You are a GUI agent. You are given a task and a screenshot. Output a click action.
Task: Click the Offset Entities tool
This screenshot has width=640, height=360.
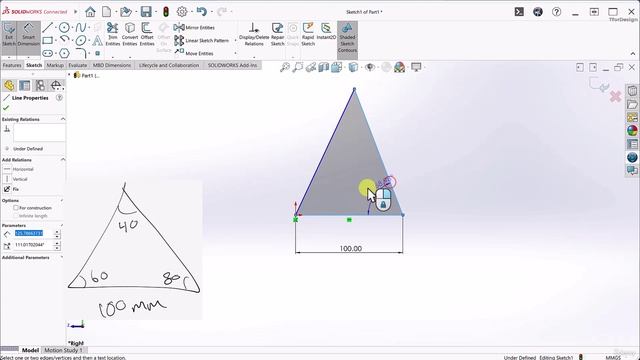pyautogui.click(x=147, y=34)
